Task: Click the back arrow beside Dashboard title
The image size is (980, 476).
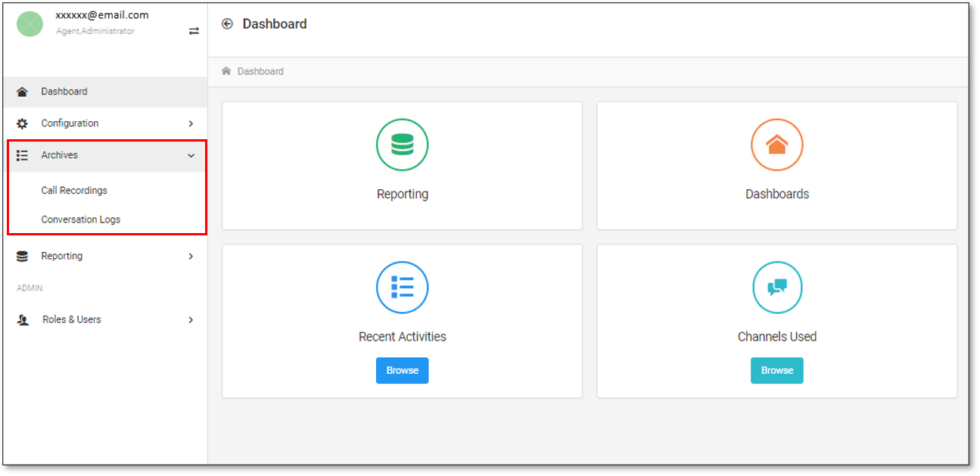Action: pos(227,24)
